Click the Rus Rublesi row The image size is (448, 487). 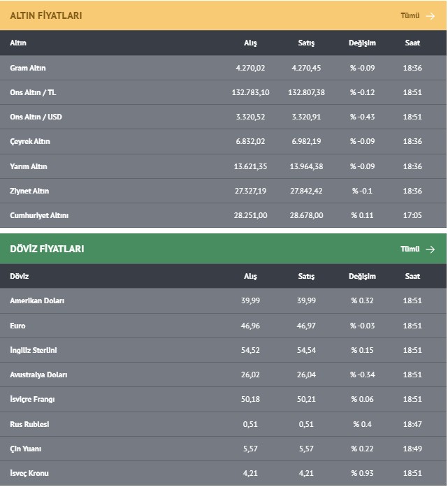pos(224,424)
